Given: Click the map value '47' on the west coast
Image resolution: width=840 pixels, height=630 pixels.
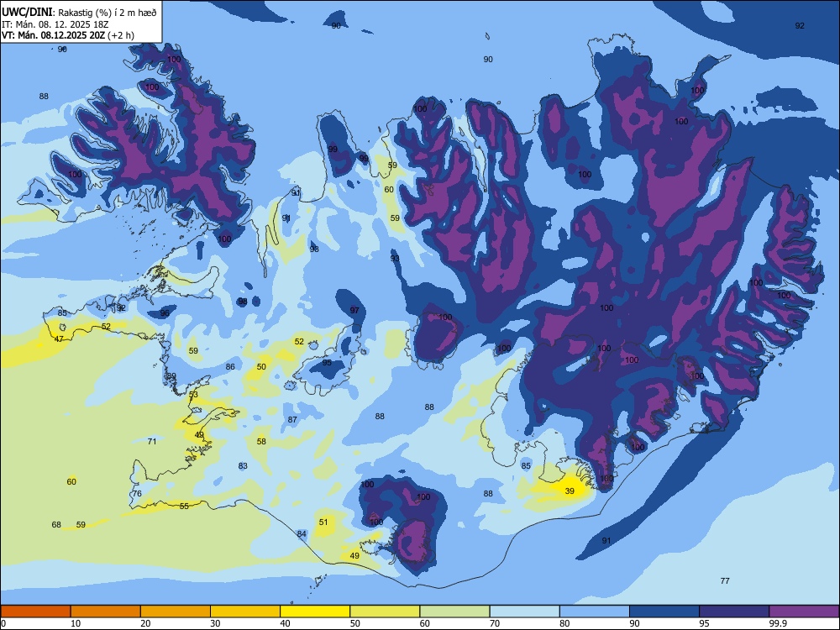Looking at the screenshot, I should [x=59, y=339].
